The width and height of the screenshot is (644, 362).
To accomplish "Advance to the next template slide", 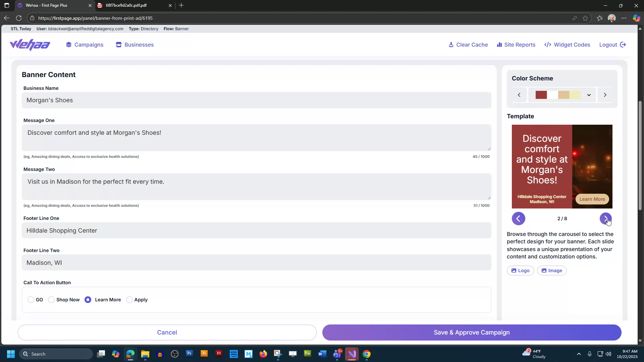I will 606,218.
